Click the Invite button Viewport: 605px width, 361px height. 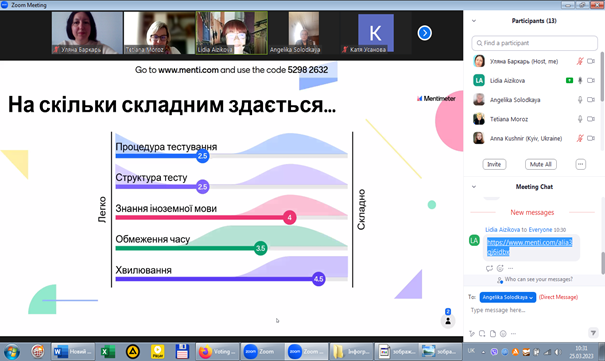494,164
